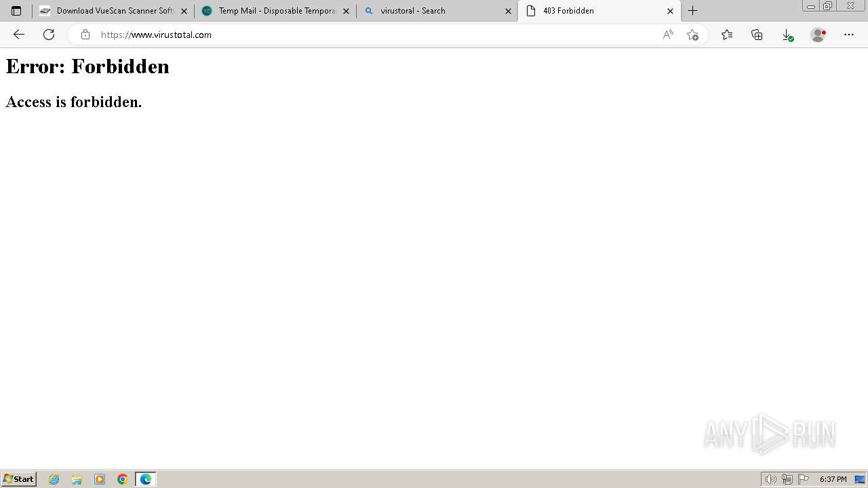Close the virustoral Search tab
This screenshot has height=488, width=868.
coord(509,11)
